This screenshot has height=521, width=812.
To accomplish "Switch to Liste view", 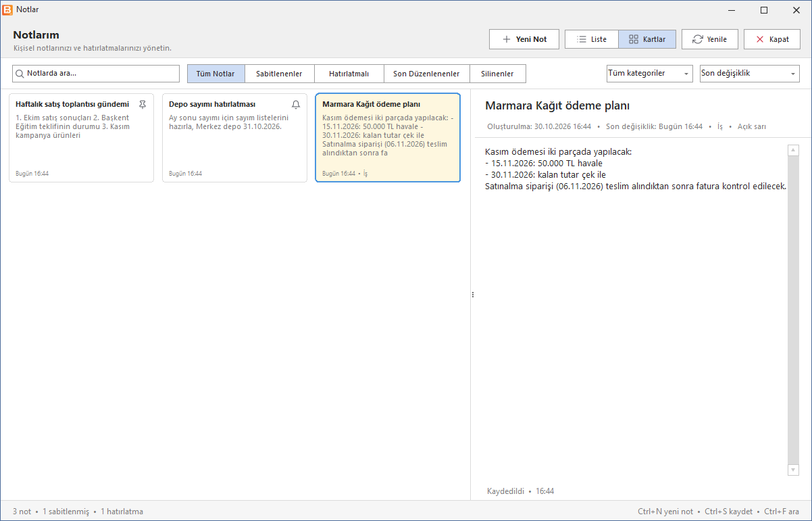I will pos(592,39).
